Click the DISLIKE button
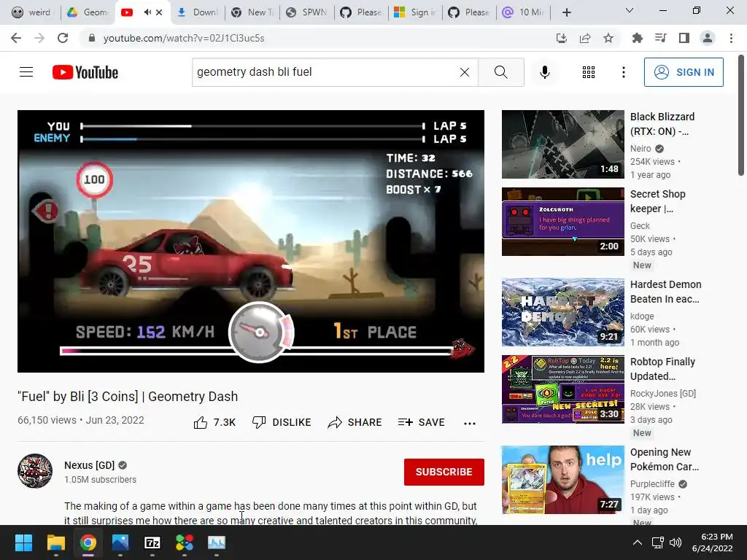 click(x=282, y=422)
